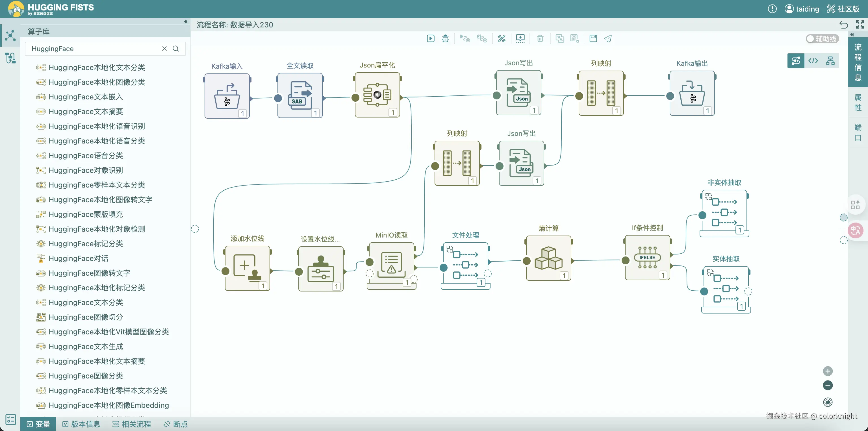Image resolution: width=868 pixels, height=431 pixels.
Task: Click the add annotation comment icon
Action: pos(520,38)
